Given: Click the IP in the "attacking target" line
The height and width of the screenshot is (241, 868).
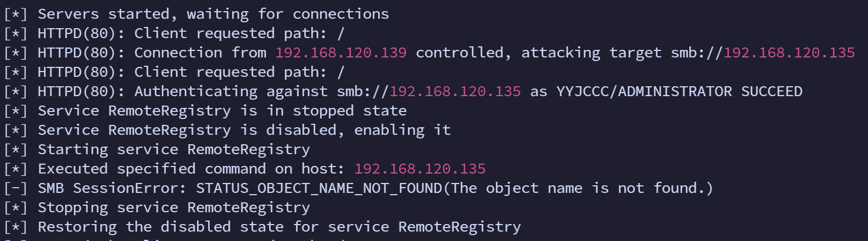Looking at the screenshot, I should [x=789, y=53].
